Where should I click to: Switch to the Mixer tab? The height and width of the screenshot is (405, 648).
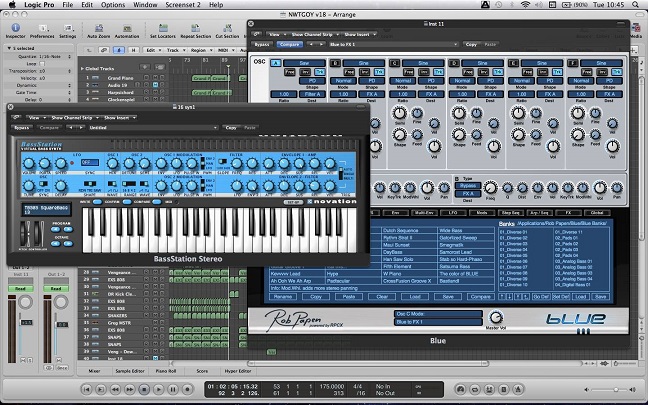tap(95, 371)
